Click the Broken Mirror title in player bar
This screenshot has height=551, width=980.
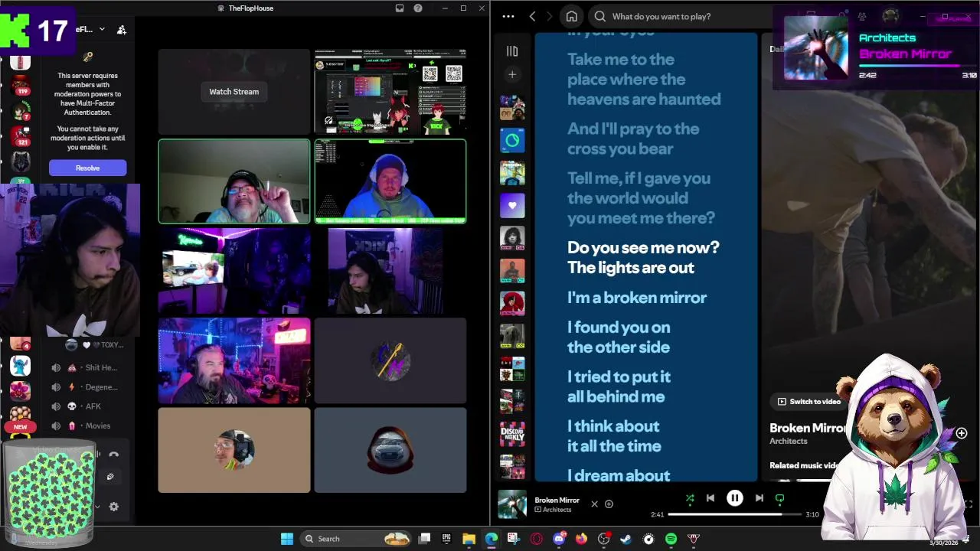(557, 500)
